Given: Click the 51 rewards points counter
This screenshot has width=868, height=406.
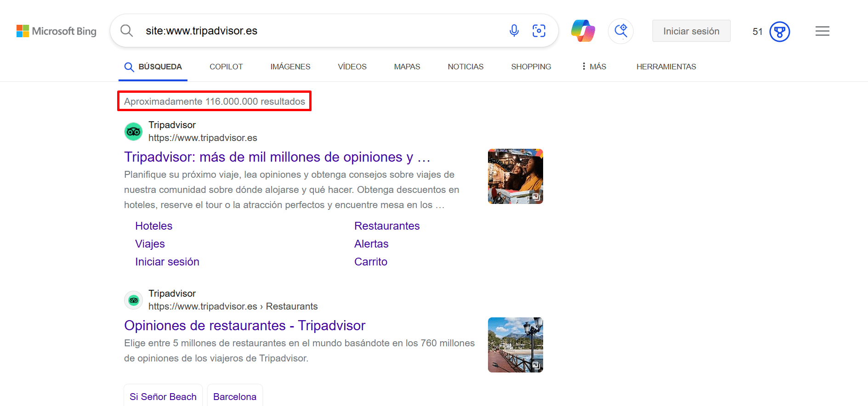Looking at the screenshot, I should tap(757, 31).
